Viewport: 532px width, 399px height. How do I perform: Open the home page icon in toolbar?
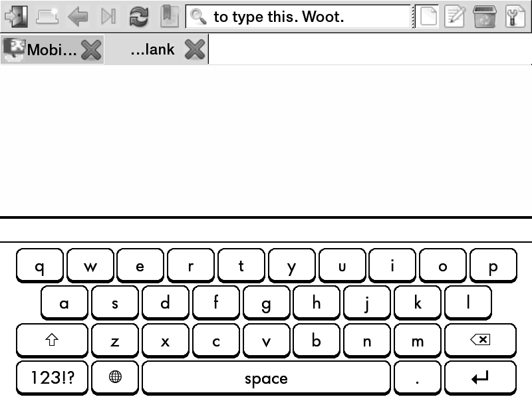pyautogui.click(x=47, y=16)
